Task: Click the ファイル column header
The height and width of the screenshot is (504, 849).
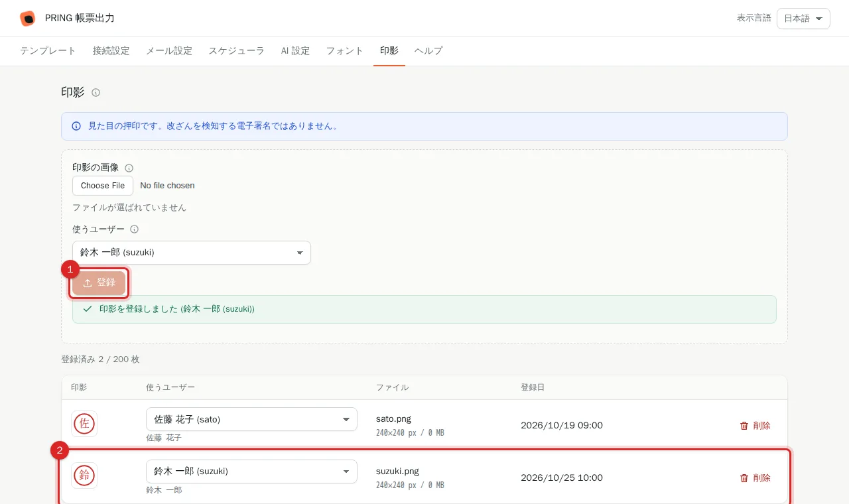Action: (x=392, y=387)
